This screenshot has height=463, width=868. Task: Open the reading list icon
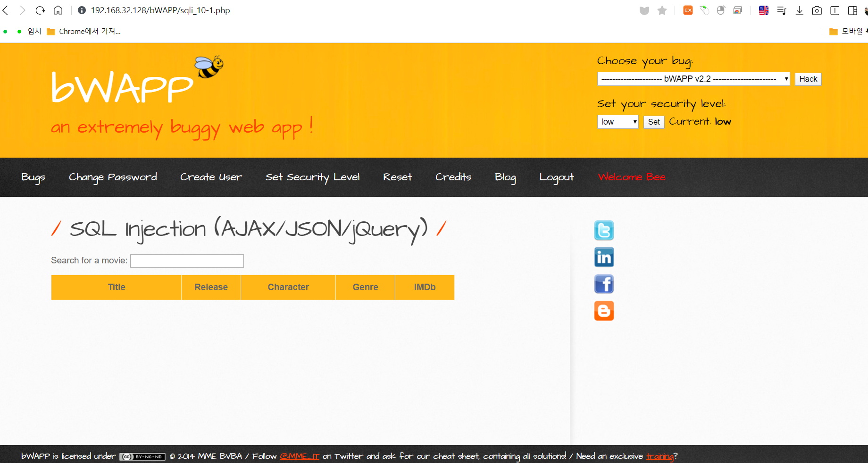(782, 10)
